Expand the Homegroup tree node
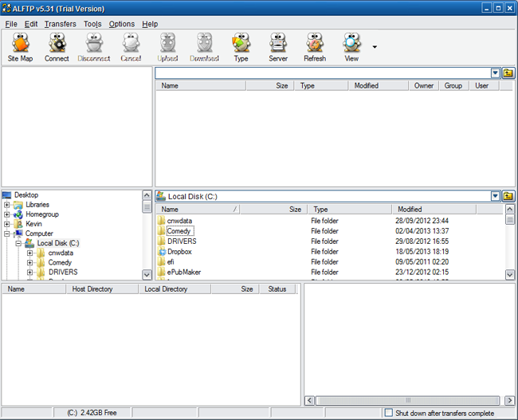Image resolution: width=518 pixels, height=420 pixels. [6, 214]
